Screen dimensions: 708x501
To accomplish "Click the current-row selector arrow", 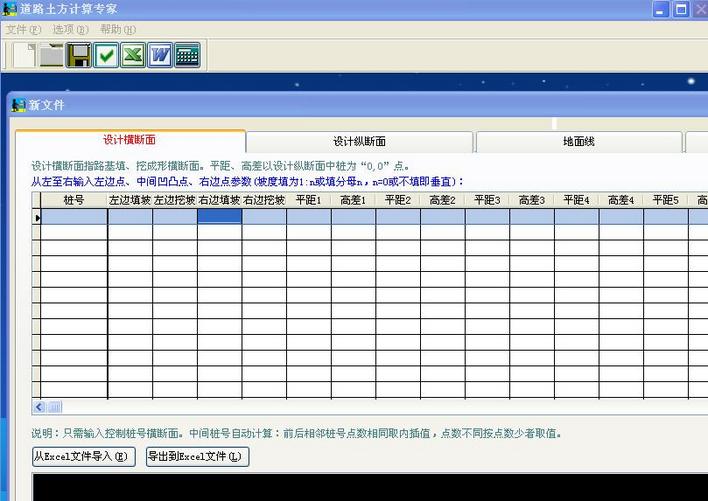I will pos(37,218).
